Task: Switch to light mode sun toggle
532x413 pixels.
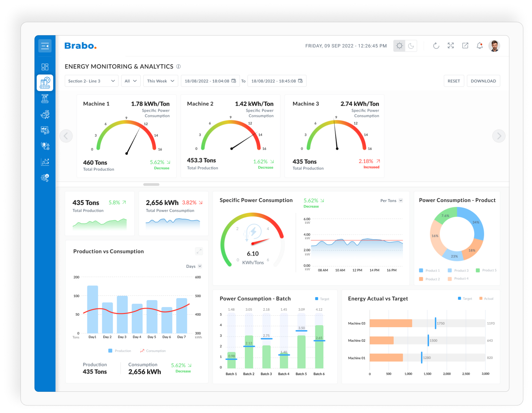Action: 399,46
